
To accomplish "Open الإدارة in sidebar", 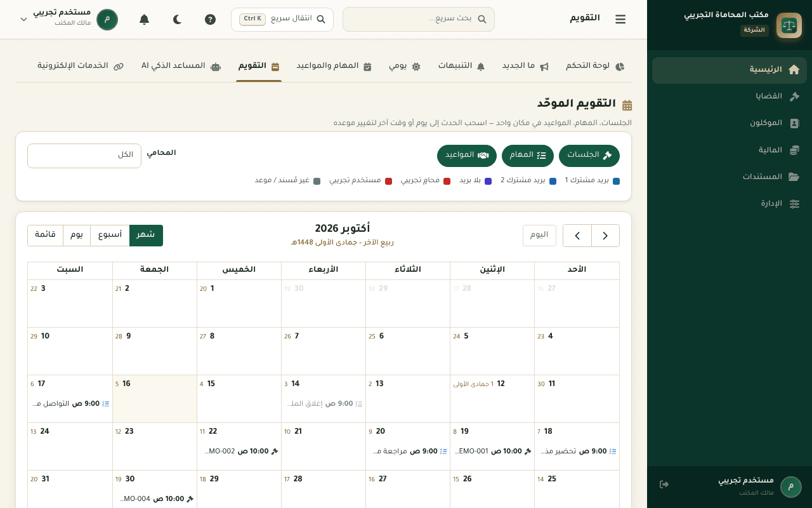I will (x=730, y=203).
